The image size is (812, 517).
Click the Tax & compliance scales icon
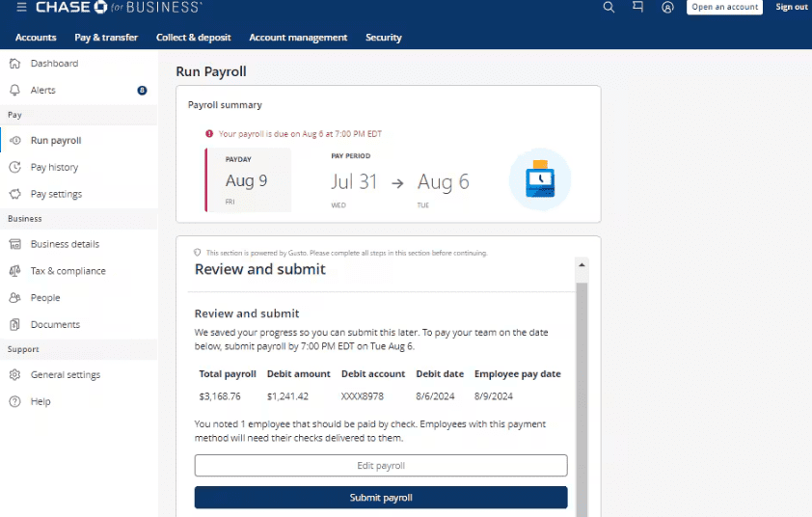[15, 271]
